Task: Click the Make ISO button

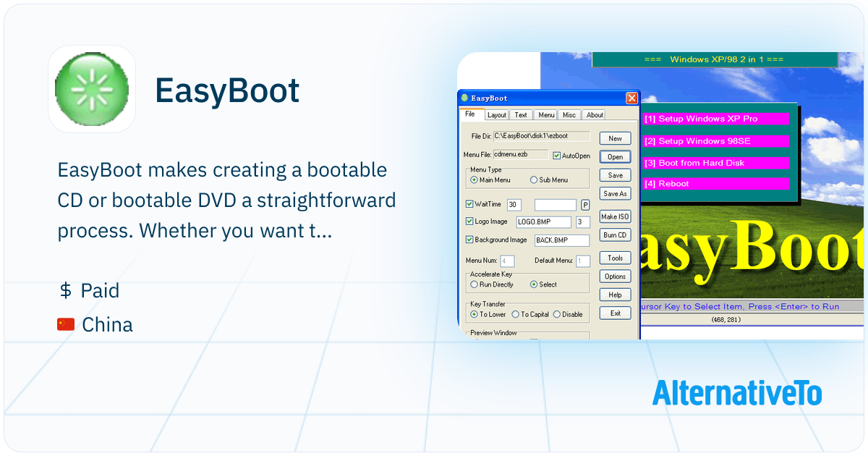Action: coord(615,216)
